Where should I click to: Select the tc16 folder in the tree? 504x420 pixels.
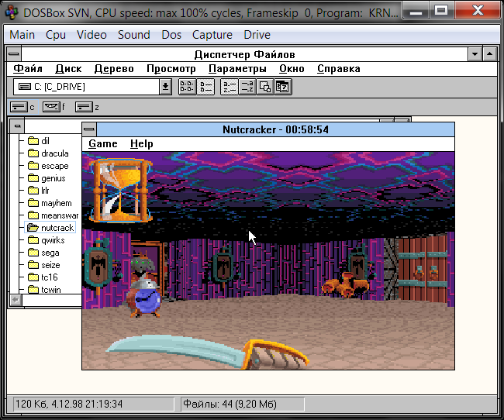[43, 277]
